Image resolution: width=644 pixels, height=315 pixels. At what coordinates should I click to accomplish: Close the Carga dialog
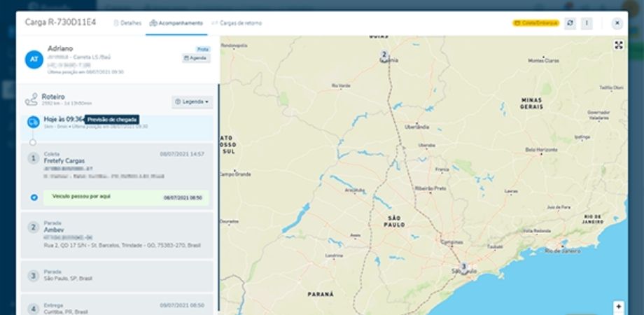(617, 23)
